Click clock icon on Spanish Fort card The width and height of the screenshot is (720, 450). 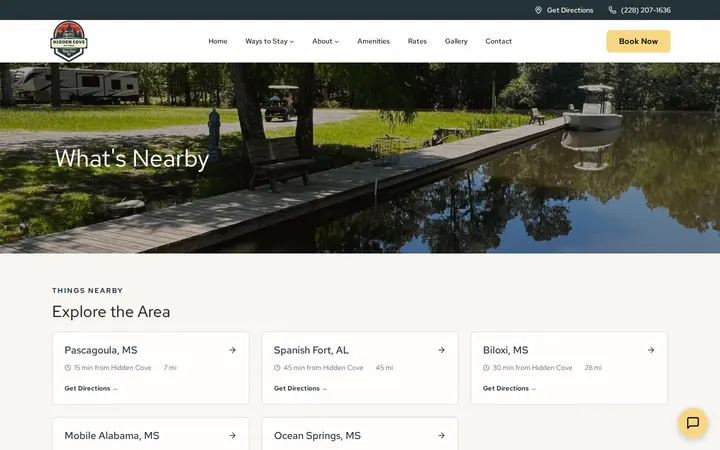click(x=277, y=368)
